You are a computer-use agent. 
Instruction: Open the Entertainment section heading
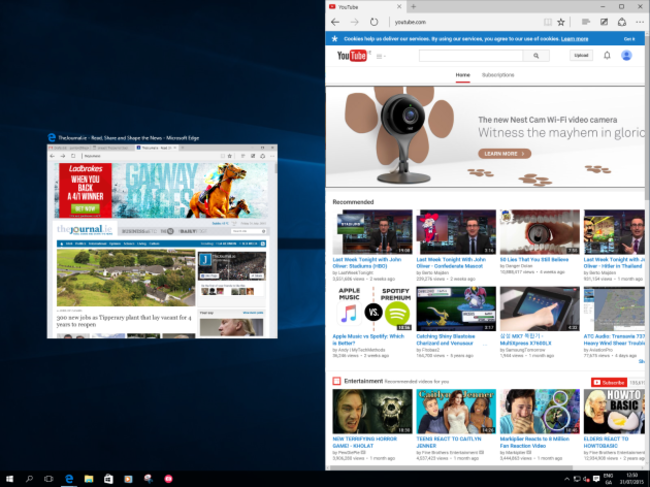(363, 381)
